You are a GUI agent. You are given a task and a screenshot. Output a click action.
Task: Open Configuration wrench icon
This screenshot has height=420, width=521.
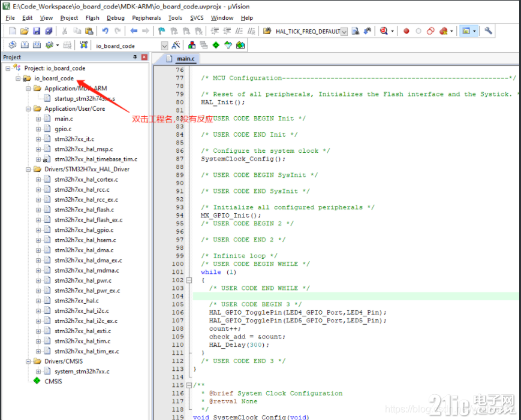tap(488, 31)
